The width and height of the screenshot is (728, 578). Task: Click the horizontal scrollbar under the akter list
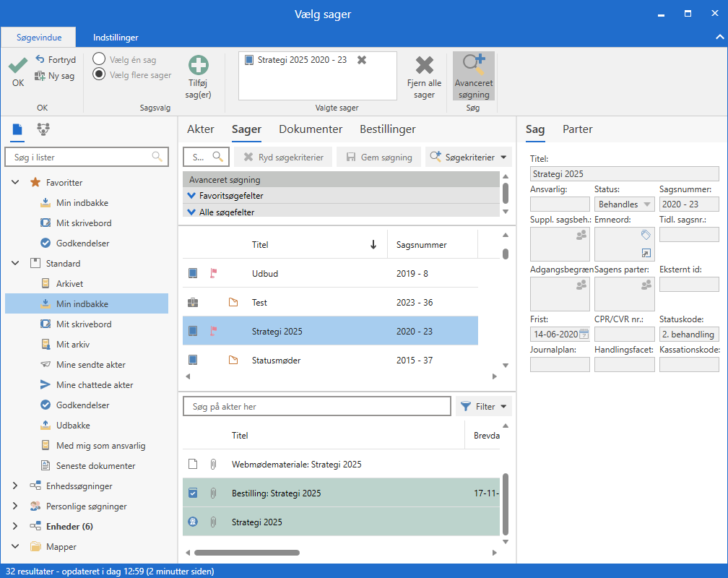click(x=246, y=553)
